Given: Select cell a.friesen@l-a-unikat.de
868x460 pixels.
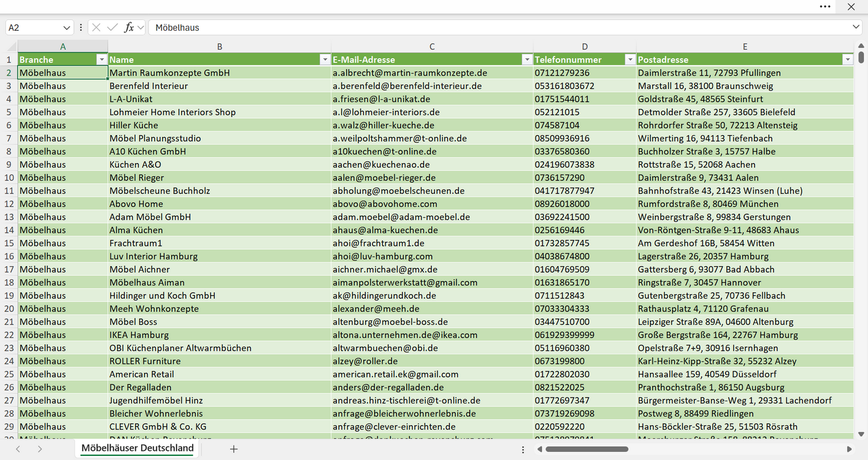Looking at the screenshot, I should click(x=432, y=99).
